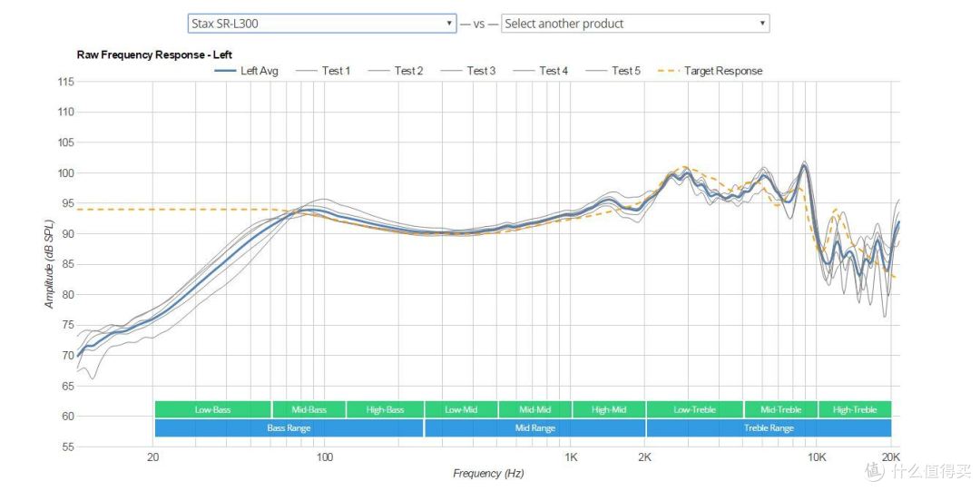The height and width of the screenshot is (491, 980).
Task: Open the Stax SR-L300 product dropdown
Action: click(x=321, y=24)
